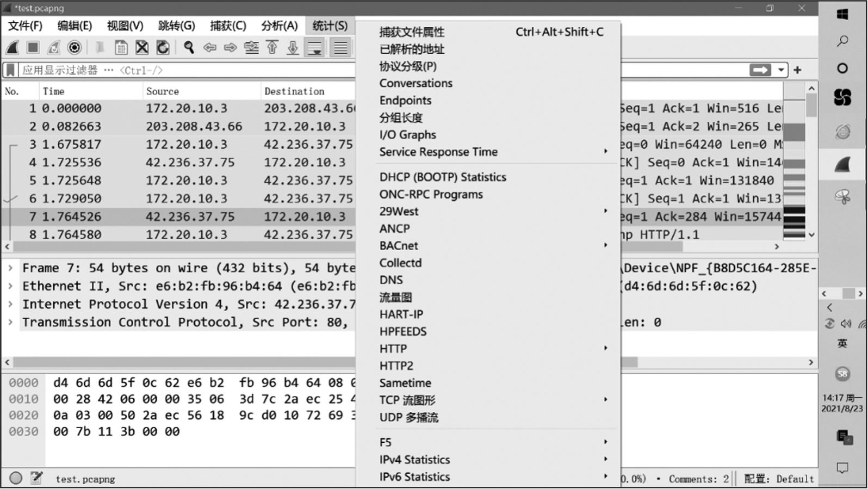
Task: Open the 文件(F) menu
Action: click(25, 26)
